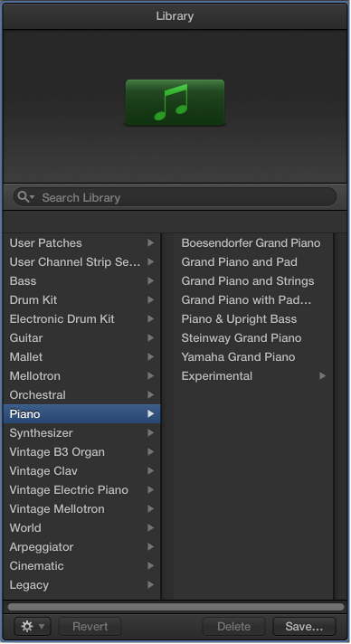Image resolution: width=351 pixels, height=644 pixels.
Task: Select the Electronic Drum Kit category
Action: click(81, 318)
